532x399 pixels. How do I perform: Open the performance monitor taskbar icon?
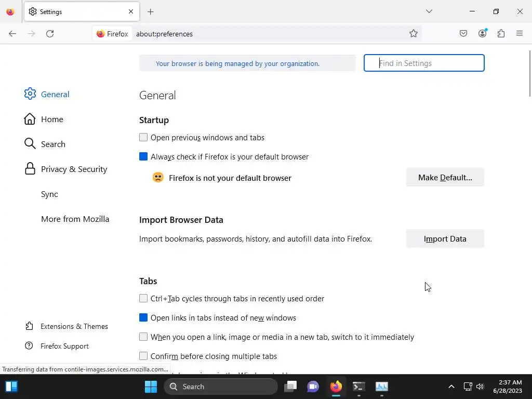(382, 387)
